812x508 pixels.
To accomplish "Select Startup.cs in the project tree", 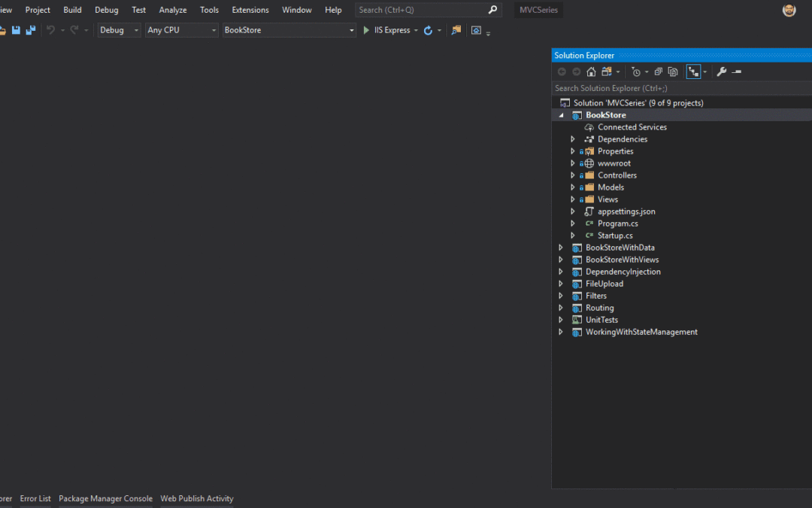I will tap(615, 236).
